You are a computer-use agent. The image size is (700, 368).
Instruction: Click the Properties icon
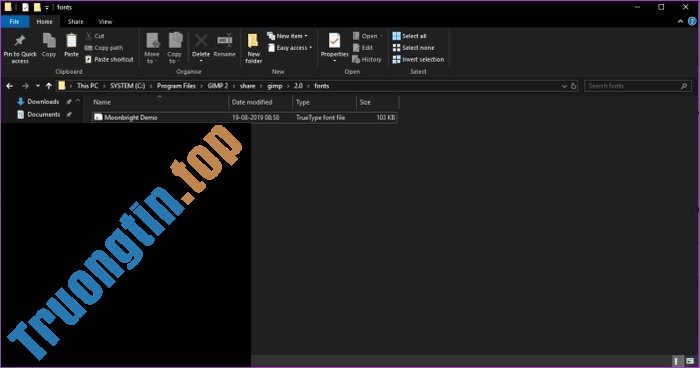point(334,41)
